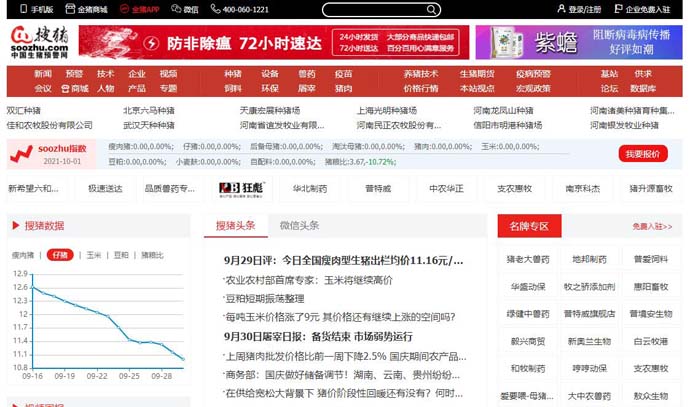Open the 紫蟾 advertisement banner
The image size is (690, 407).
(579, 42)
